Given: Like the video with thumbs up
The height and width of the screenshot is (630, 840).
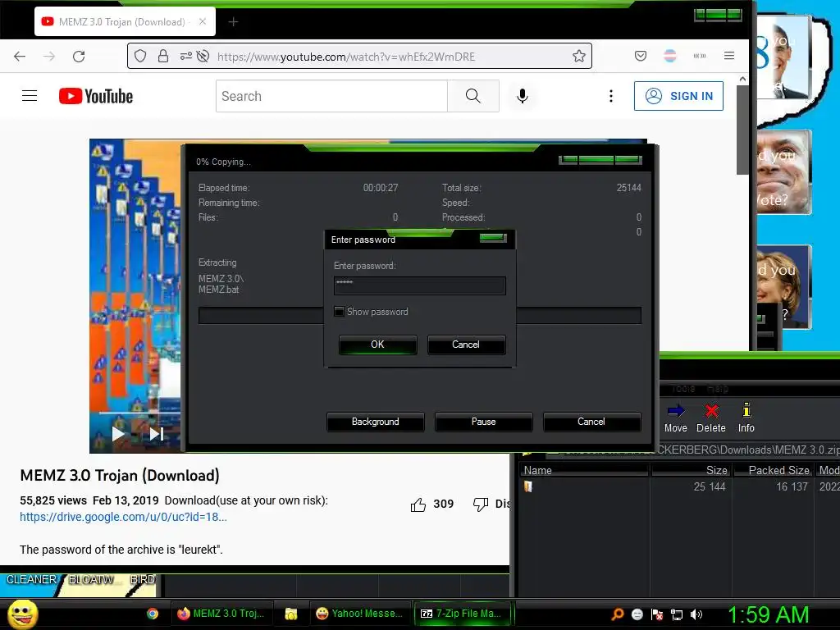Looking at the screenshot, I should [418, 504].
